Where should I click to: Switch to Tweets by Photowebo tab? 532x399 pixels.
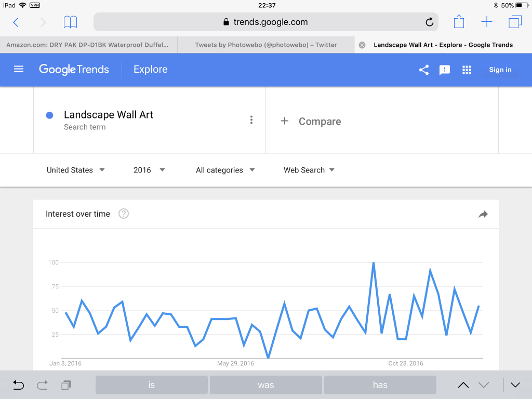[266, 45]
